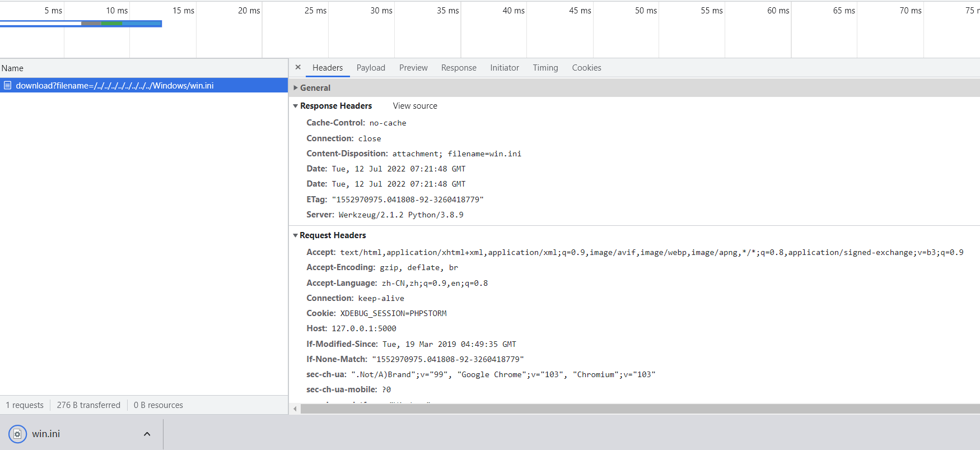Click the Accept request header value
Viewport: 980px width, 450px height.
tap(652, 253)
